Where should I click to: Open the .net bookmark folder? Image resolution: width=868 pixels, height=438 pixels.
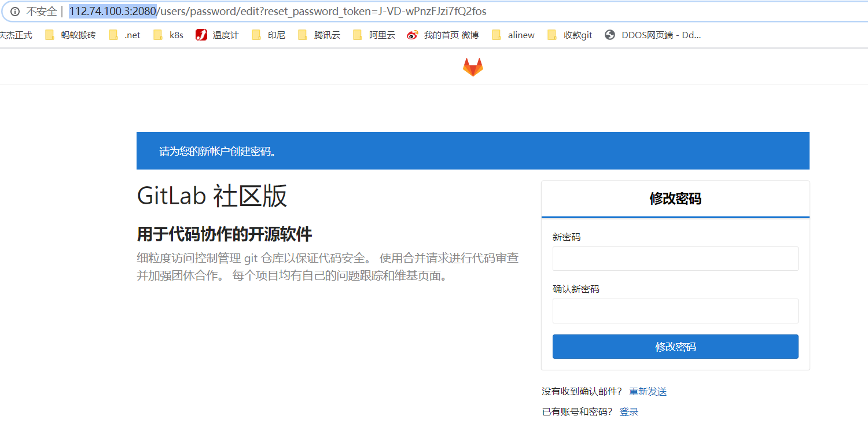(x=124, y=35)
